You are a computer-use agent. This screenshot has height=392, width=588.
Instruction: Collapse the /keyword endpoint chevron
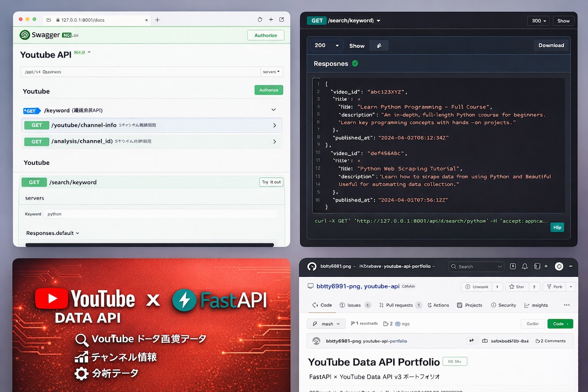[x=274, y=110]
